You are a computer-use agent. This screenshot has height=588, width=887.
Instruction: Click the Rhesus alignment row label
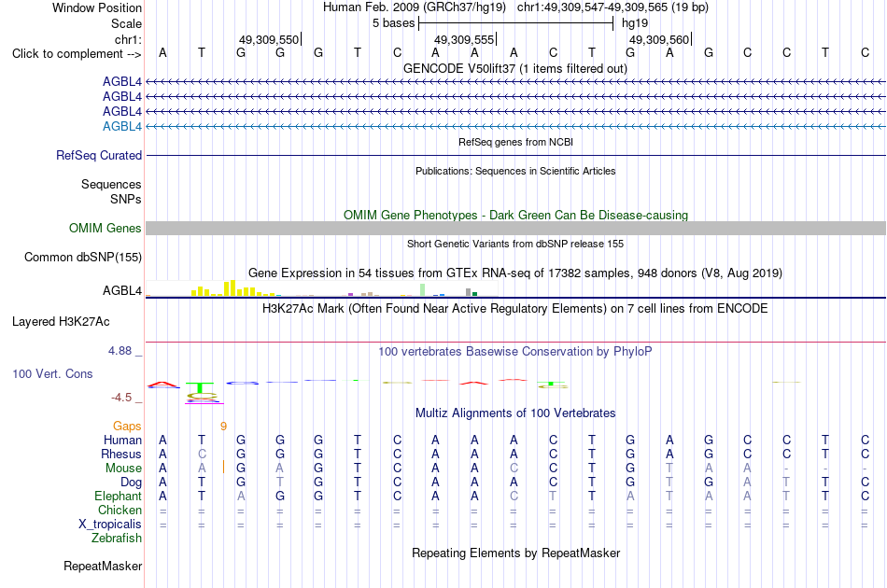tap(121, 454)
